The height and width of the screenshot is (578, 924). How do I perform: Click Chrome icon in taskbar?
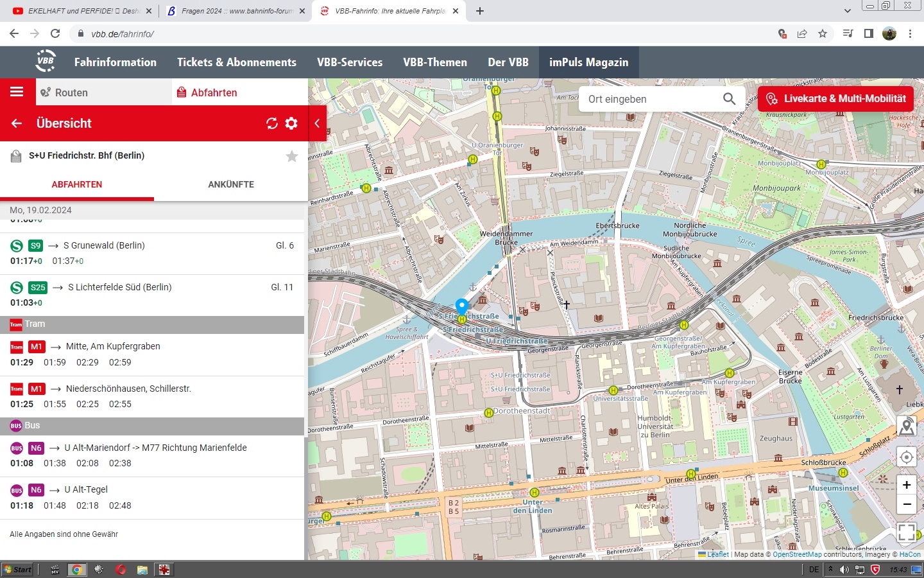point(77,569)
